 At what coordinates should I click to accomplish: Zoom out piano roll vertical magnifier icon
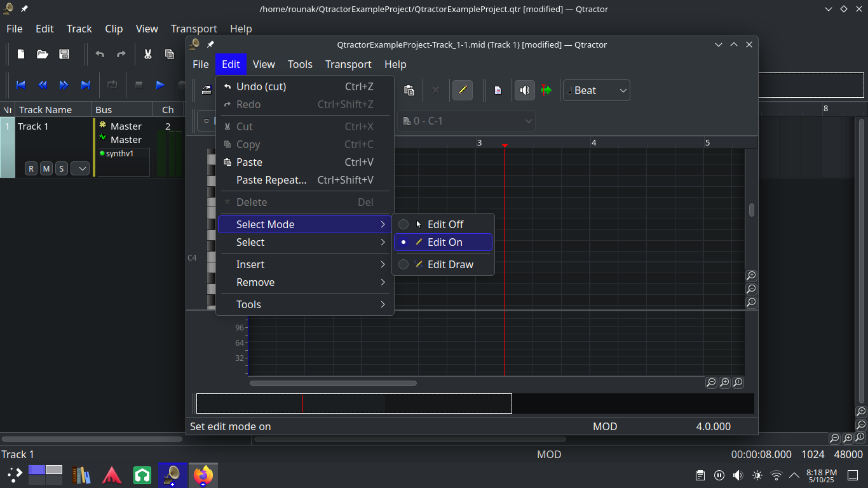(751, 289)
